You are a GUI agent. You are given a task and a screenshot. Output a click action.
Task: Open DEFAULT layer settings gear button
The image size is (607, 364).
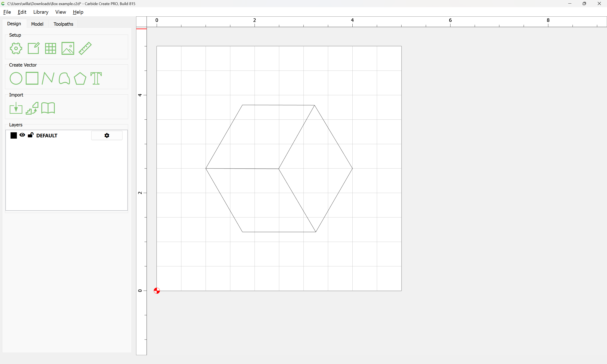(x=107, y=135)
